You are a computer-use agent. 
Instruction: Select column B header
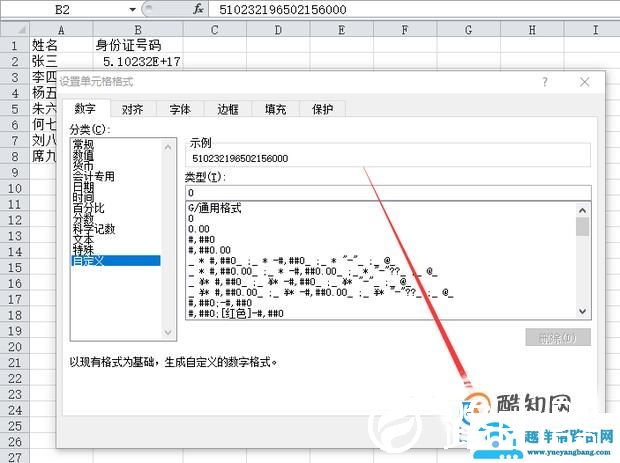click(138, 30)
